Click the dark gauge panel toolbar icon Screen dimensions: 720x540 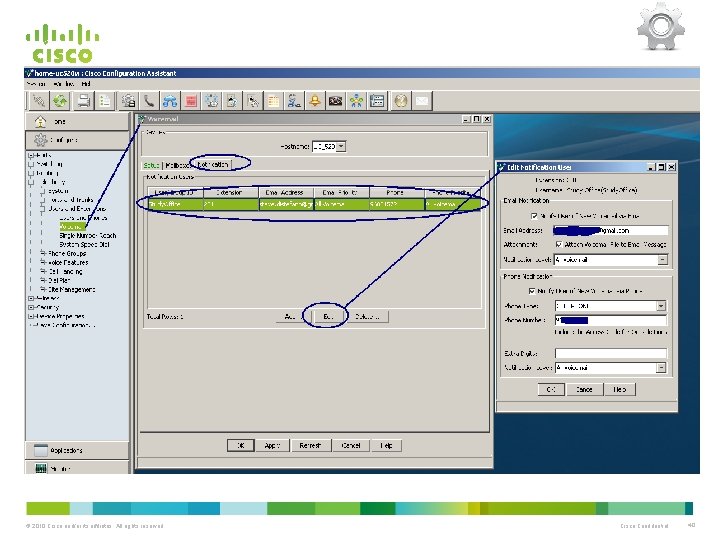pos(335,101)
